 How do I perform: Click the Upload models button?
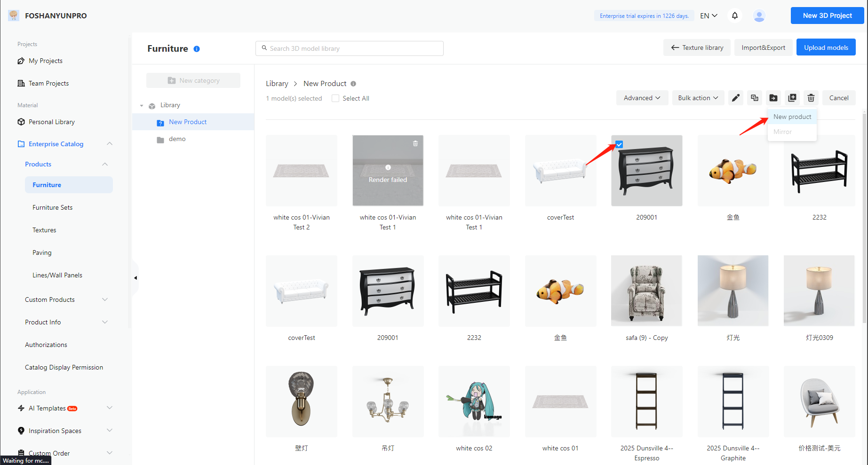click(x=826, y=47)
